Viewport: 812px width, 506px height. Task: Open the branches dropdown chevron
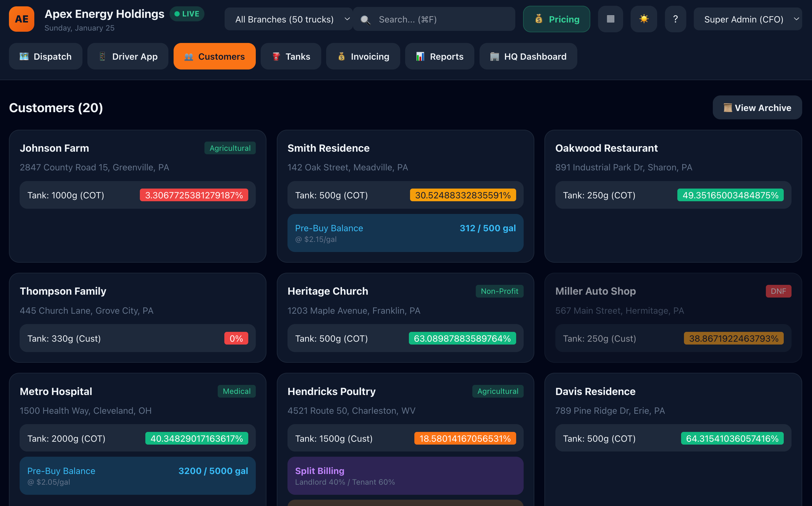(347, 19)
